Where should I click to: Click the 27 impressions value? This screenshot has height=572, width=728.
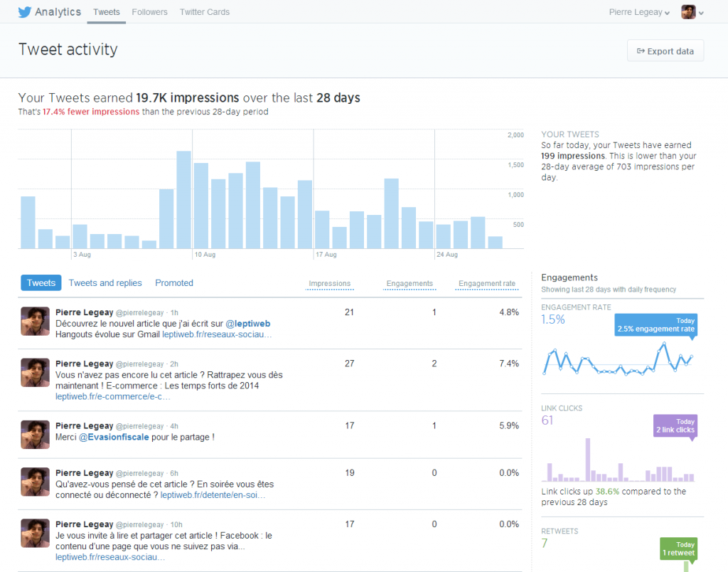(x=350, y=364)
